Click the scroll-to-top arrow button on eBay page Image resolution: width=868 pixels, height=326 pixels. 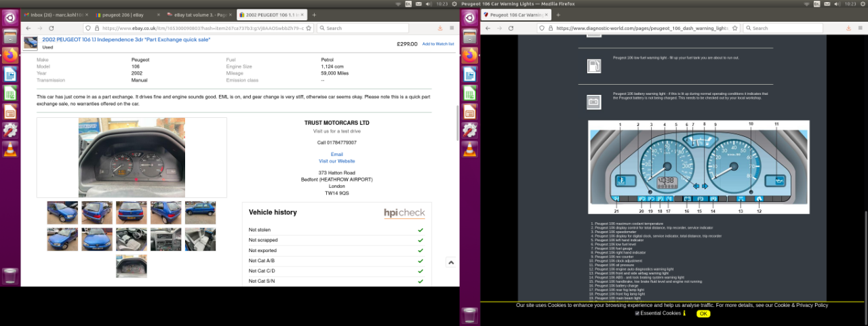coord(450,262)
